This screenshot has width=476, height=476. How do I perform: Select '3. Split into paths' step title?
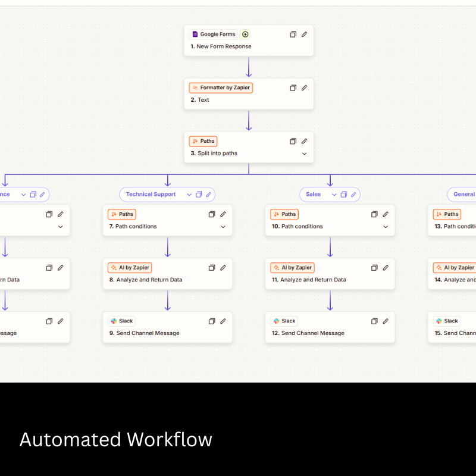214,154
